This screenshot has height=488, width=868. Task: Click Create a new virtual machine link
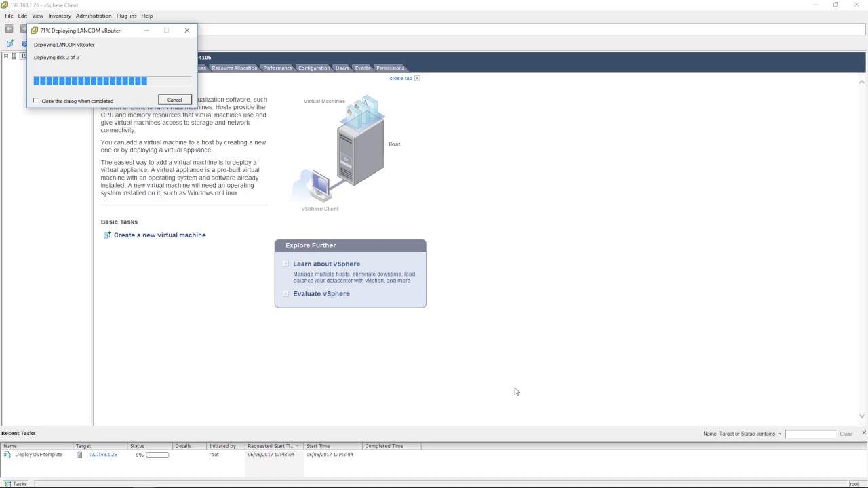pyautogui.click(x=160, y=235)
